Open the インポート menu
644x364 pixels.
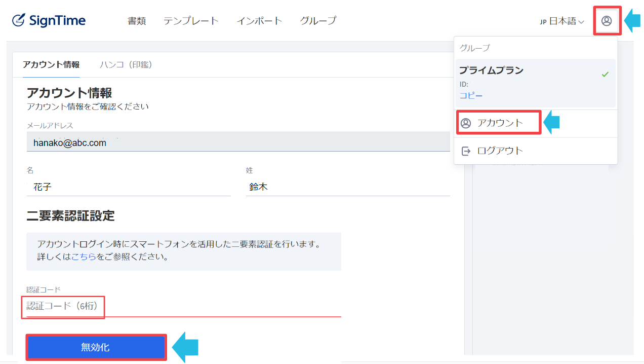click(259, 21)
